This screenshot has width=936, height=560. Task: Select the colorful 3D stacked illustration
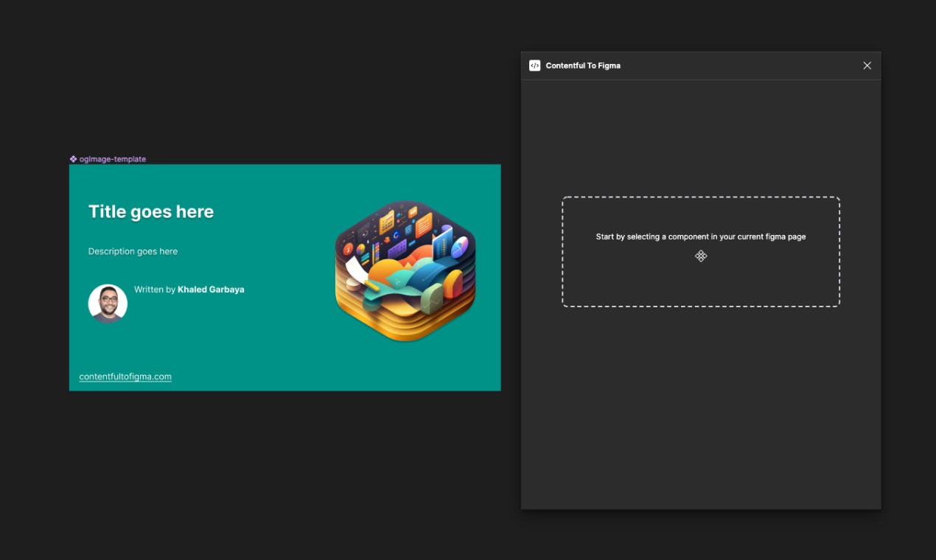[405, 270]
